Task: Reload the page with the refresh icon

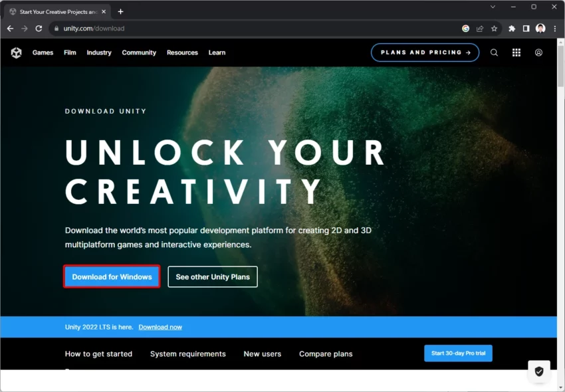Action: click(x=39, y=29)
